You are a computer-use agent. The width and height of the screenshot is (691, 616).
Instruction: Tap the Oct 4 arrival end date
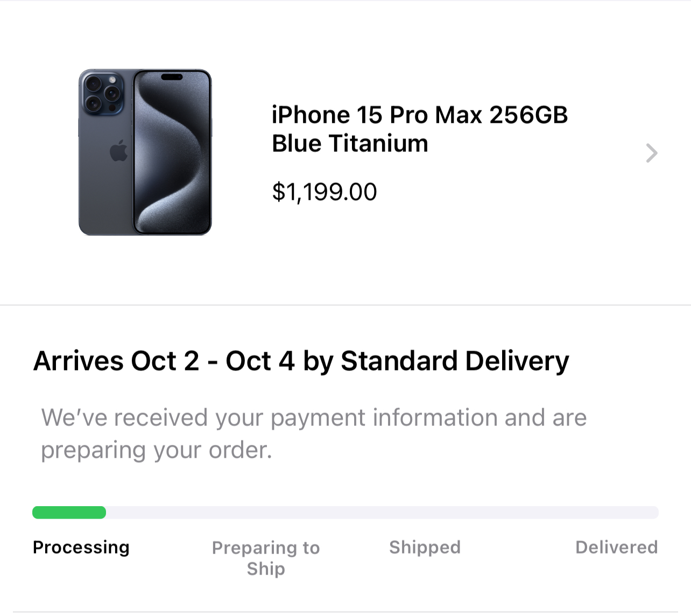point(260,361)
